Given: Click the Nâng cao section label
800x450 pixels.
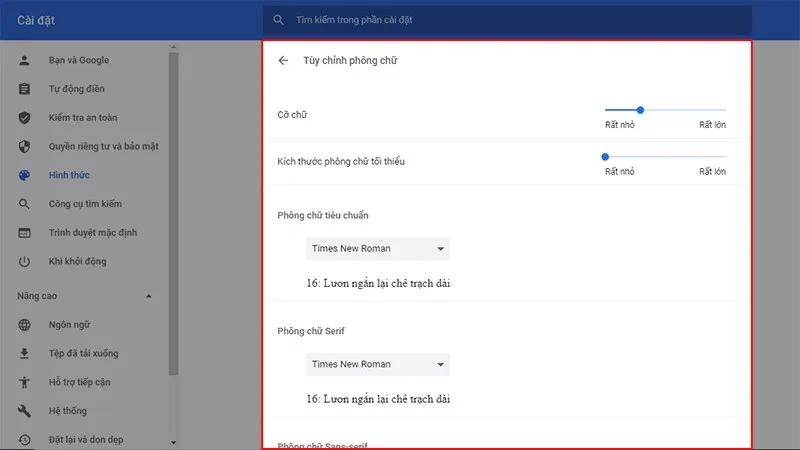Looking at the screenshot, I should coord(37,296).
